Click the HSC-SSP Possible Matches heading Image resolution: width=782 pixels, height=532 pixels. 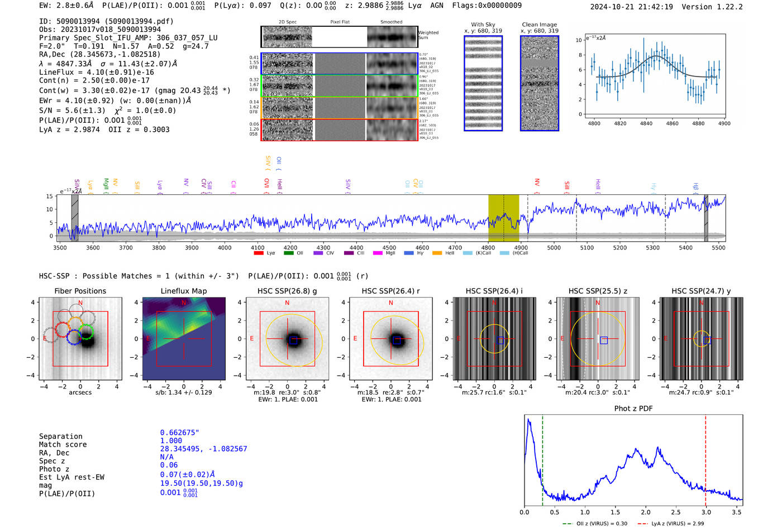(139, 276)
